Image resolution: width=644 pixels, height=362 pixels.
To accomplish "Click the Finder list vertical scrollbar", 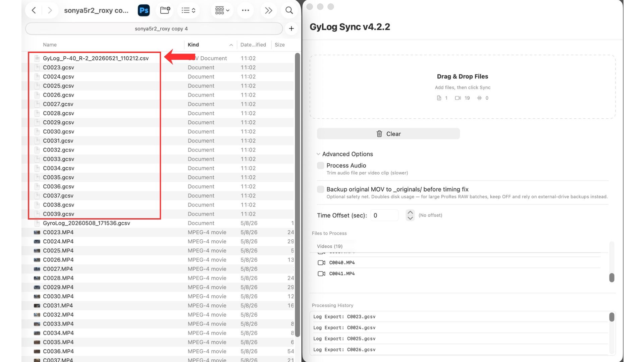I will [297, 194].
